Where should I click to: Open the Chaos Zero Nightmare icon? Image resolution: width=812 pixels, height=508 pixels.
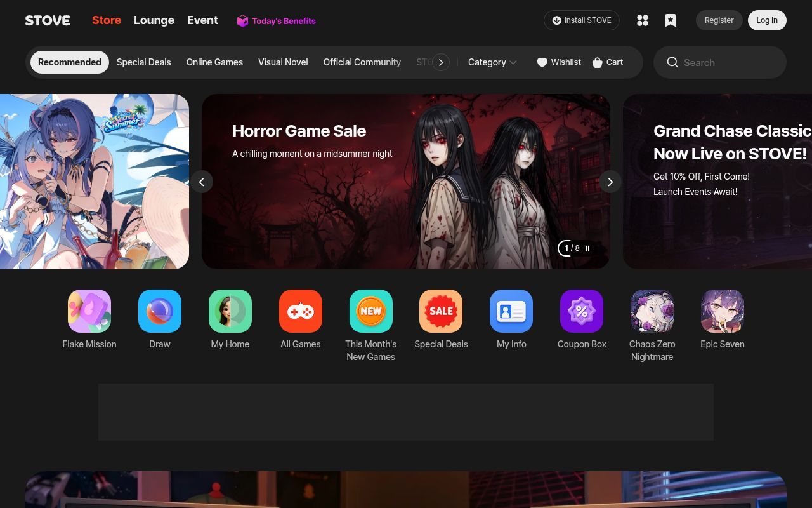click(652, 311)
